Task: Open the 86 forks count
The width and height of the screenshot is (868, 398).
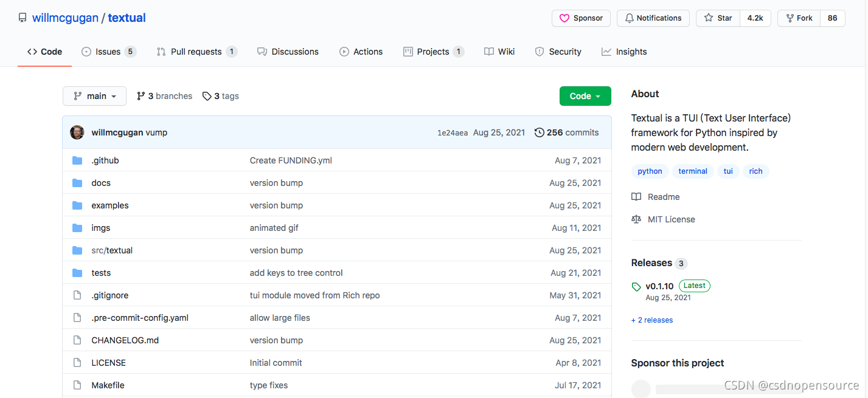Action: (833, 18)
